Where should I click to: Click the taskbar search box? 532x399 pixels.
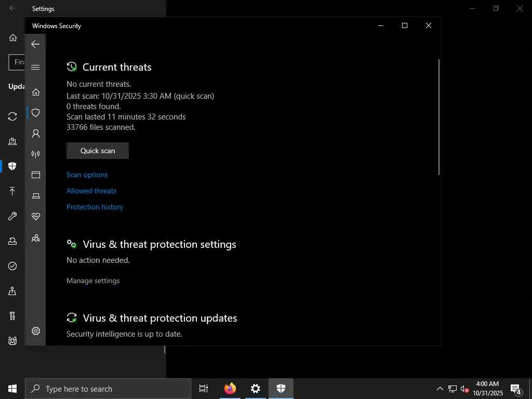[x=108, y=389]
